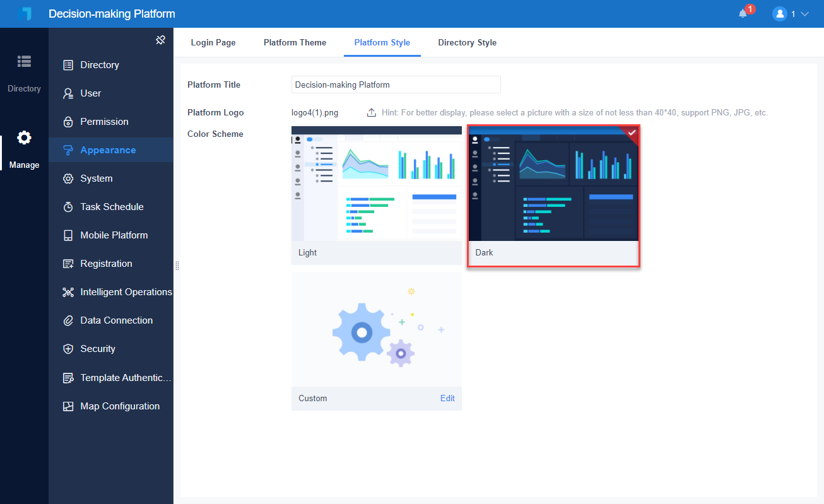Click the sidebar collapse drag handle
Viewport: 824px width, 504px height.
tap(177, 266)
